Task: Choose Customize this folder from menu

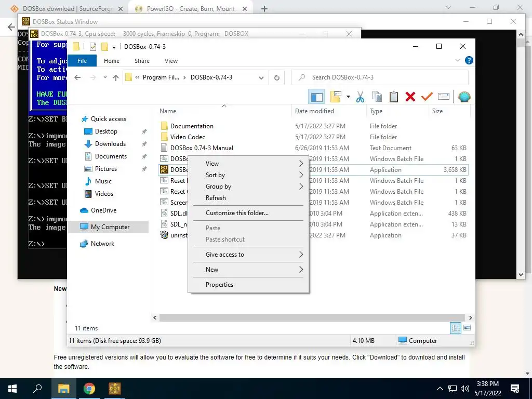Action: (x=248, y=213)
